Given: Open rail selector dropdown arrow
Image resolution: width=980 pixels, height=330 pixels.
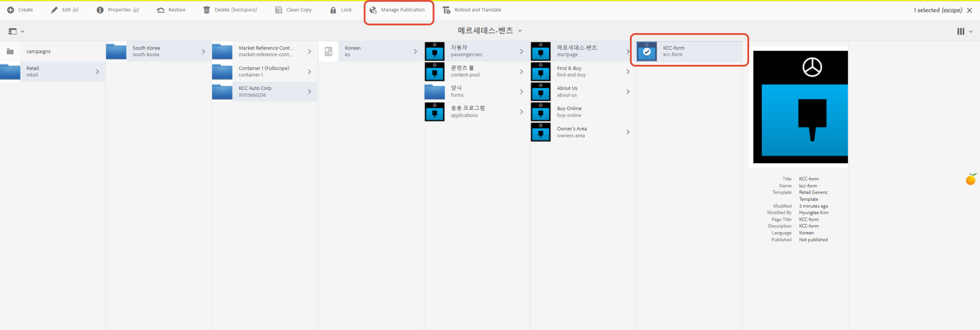Looking at the screenshot, I should pos(23,32).
